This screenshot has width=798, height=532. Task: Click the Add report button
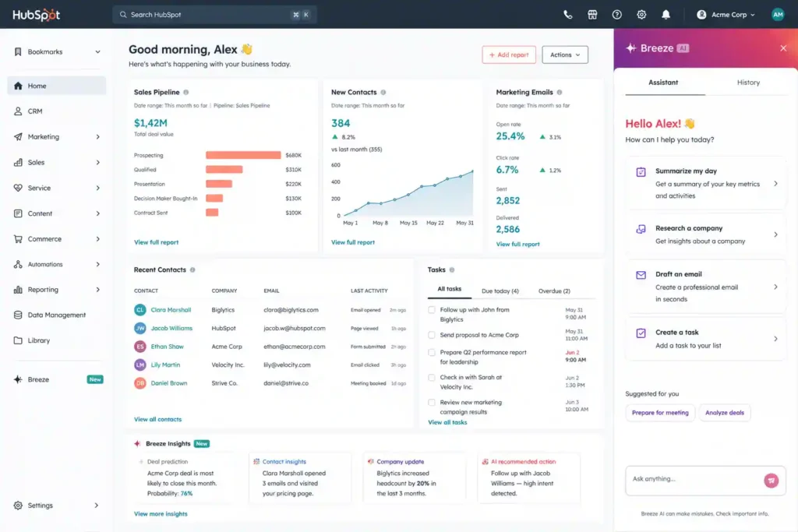(509, 55)
